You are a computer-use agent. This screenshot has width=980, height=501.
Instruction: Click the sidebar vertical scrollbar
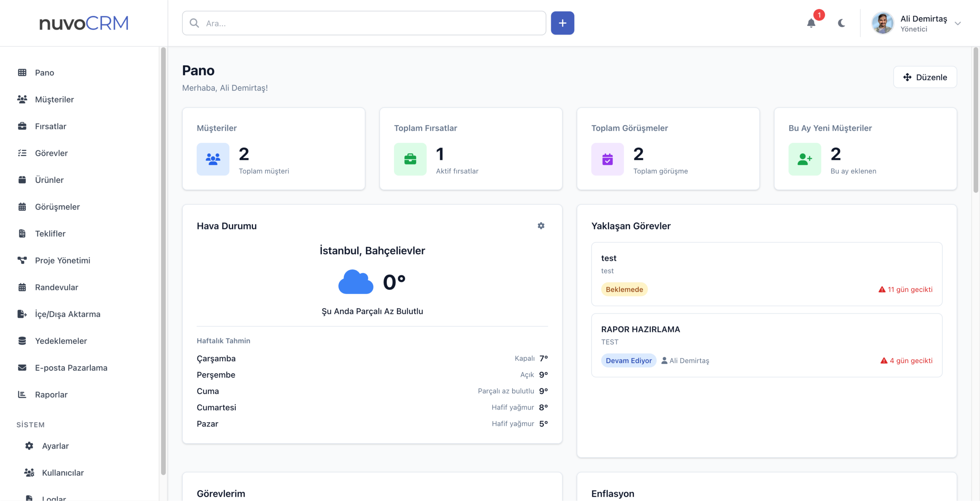(x=163, y=260)
